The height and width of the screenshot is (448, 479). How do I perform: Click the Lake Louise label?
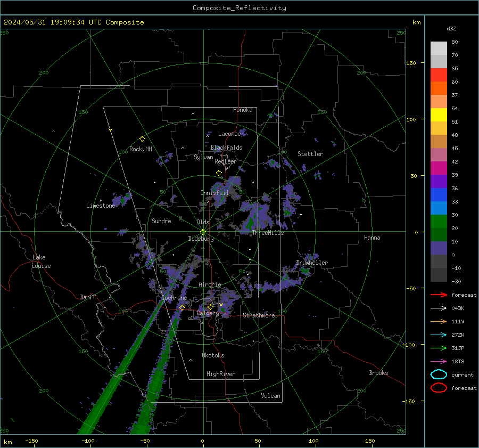coord(41,262)
